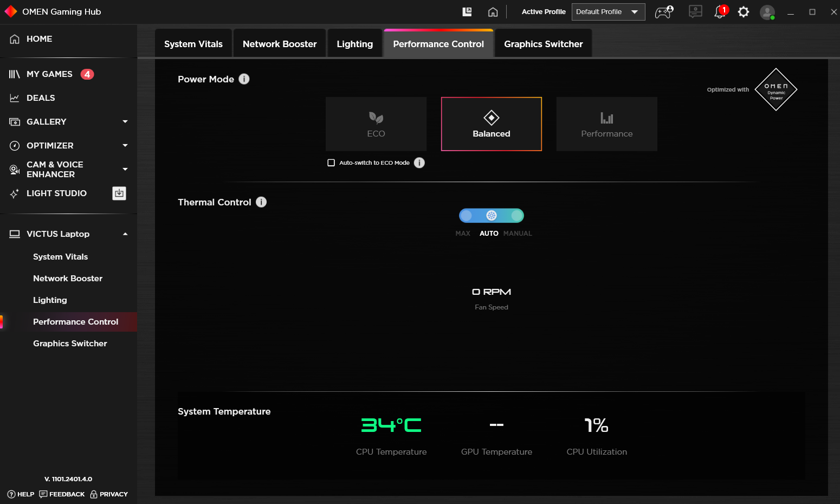Set thermal control to MAX
Screen dimensions: 840x504
466,216
